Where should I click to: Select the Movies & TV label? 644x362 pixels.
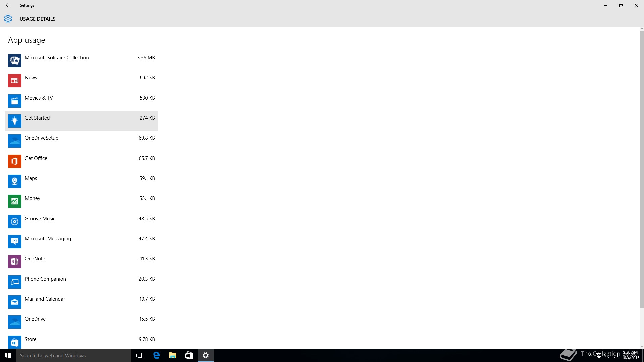click(x=39, y=98)
